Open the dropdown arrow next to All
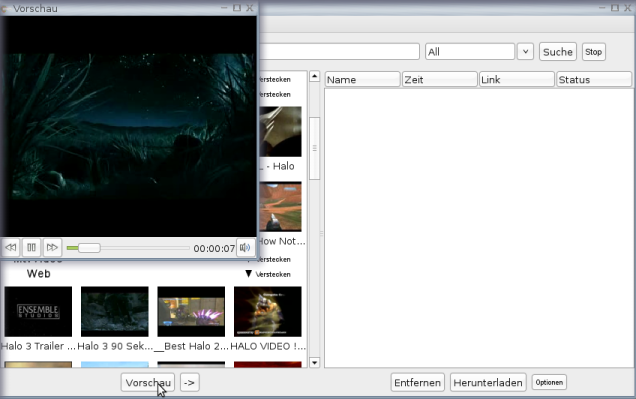The image size is (636, 399). 525,52
